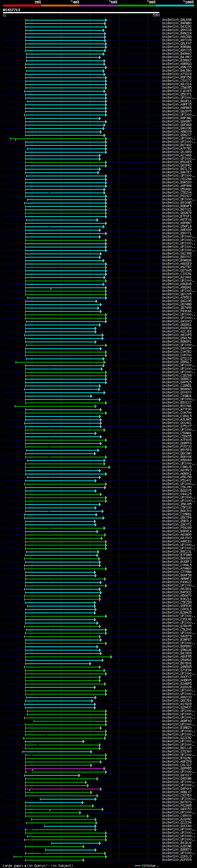This screenshot has height=868, width=197.
Task: Click the cyan ~100% identity legend bar
Action: click(175, 6)
